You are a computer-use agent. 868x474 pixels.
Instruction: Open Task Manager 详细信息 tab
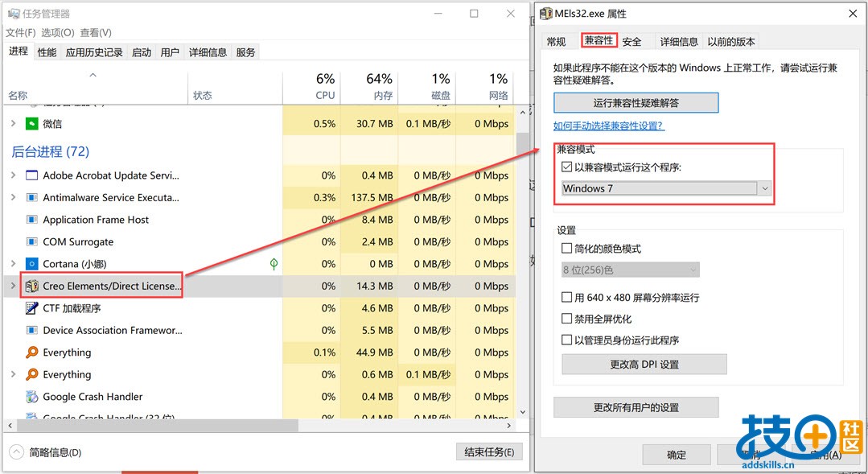click(x=208, y=52)
